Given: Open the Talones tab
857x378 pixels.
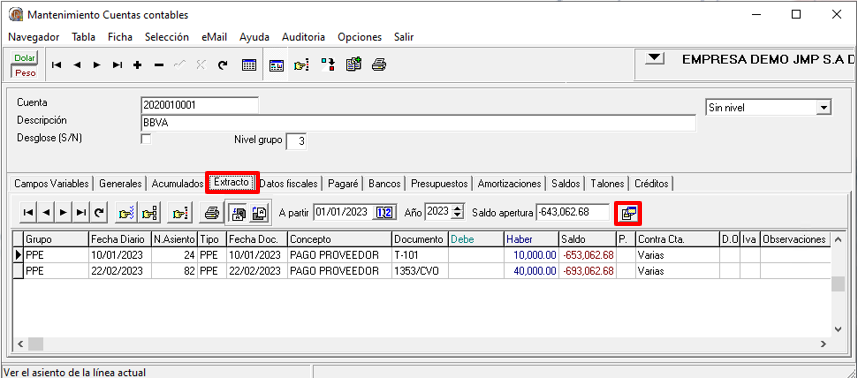Looking at the screenshot, I should pyautogui.click(x=607, y=184).
